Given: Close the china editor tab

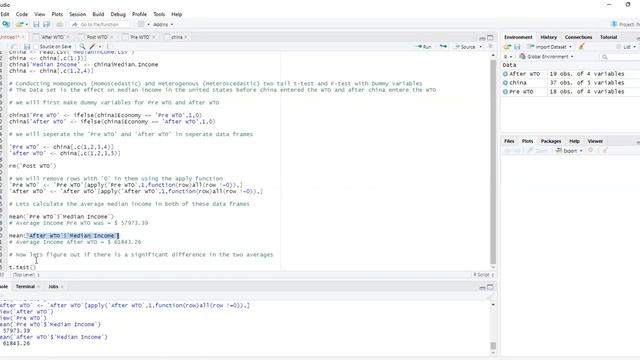Looking at the screenshot, I should coord(186,37).
